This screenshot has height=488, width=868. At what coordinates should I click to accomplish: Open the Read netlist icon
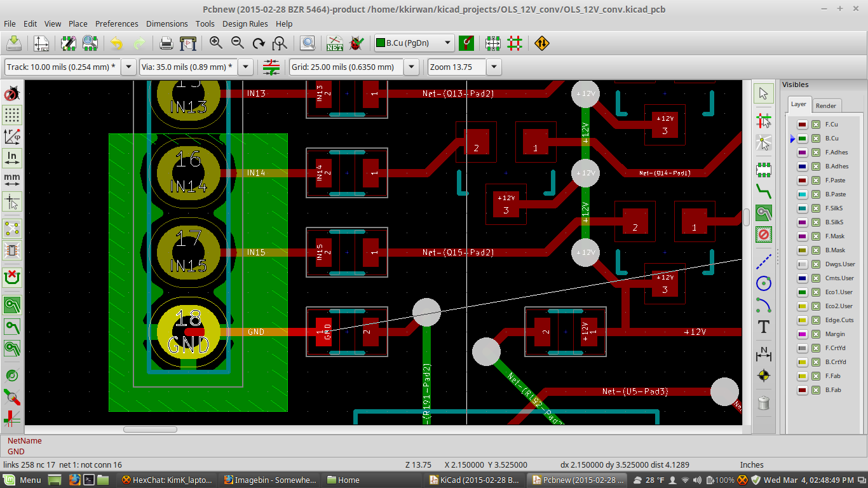335,43
